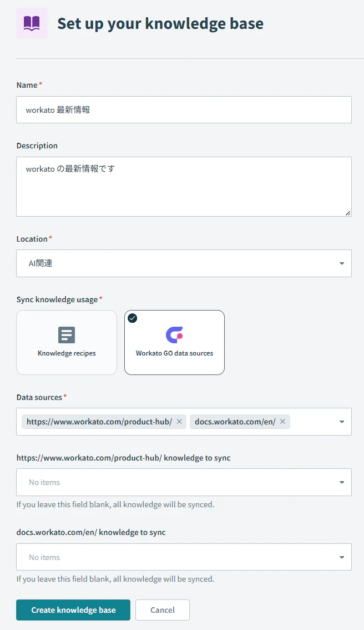Click the Cancel button

pyautogui.click(x=163, y=610)
